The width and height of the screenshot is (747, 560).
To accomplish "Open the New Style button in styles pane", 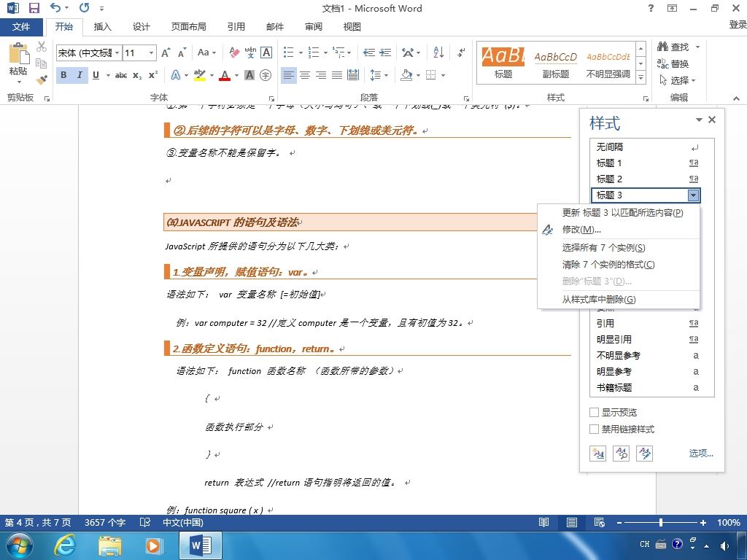I will point(597,454).
